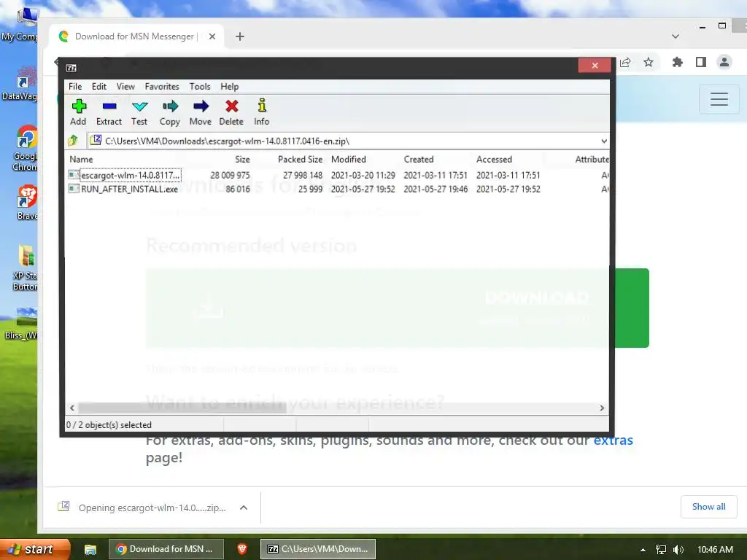Open the Favorites menu in 7-Zip
This screenshot has width=747, height=560.
pos(162,86)
